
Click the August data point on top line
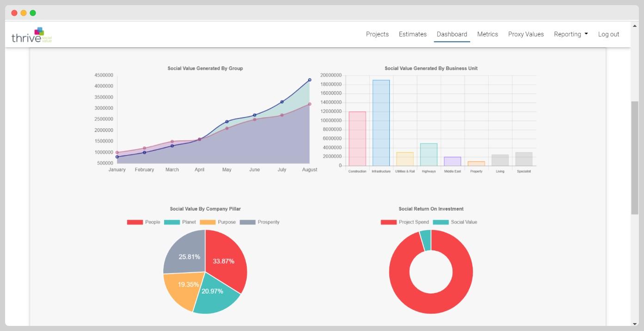(x=310, y=80)
